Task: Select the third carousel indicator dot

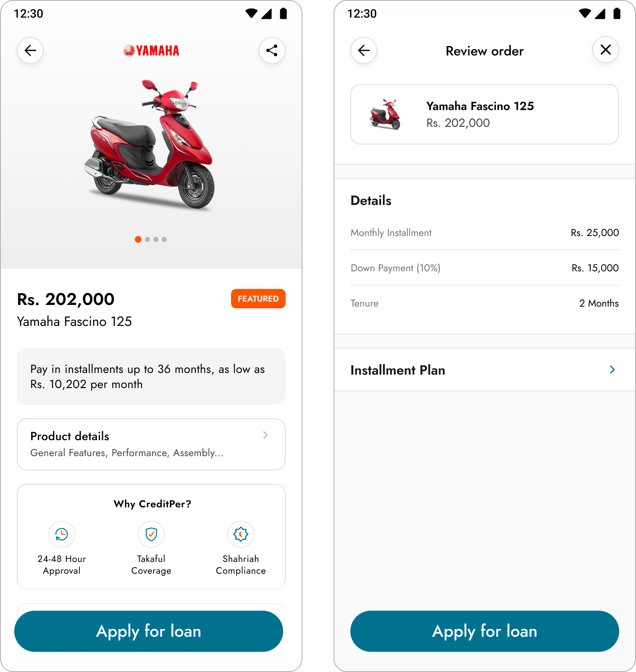Action: coord(156,239)
